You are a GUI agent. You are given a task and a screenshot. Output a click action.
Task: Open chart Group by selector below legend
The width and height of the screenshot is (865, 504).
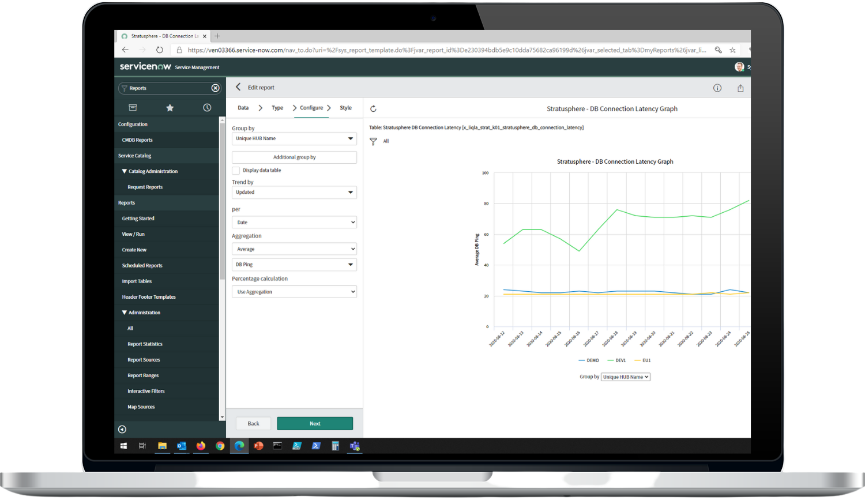click(626, 377)
